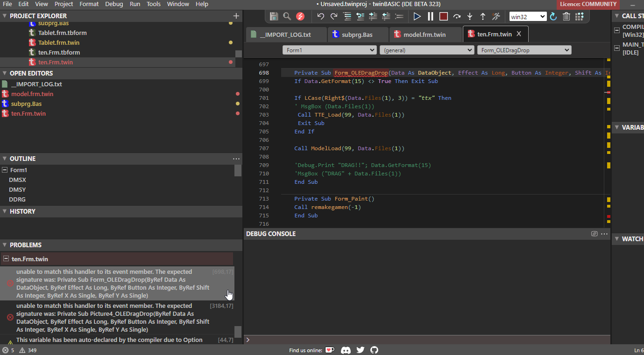Open the win32 build target dropdown
The image size is (644, 355).
click(x=528, y=16)
